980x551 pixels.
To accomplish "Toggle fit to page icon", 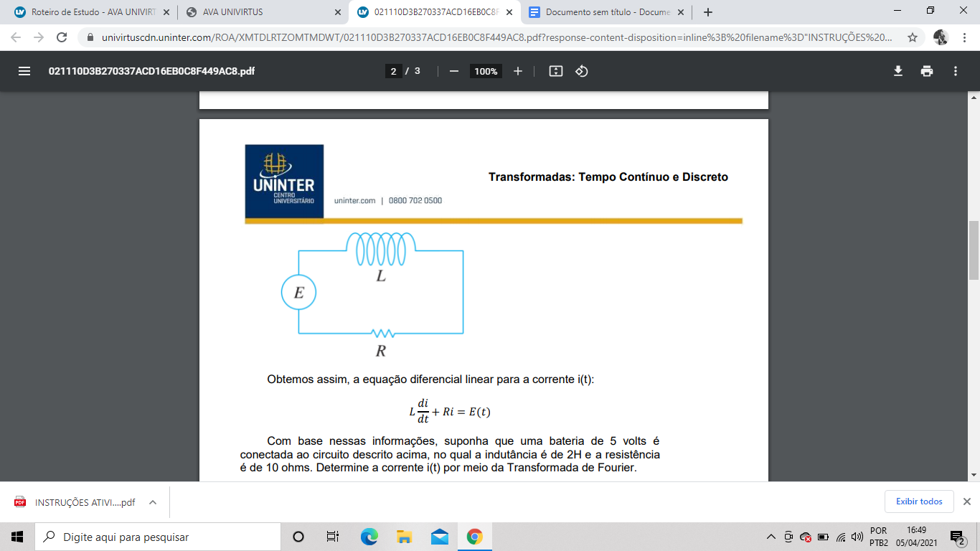I will point(555,71).
